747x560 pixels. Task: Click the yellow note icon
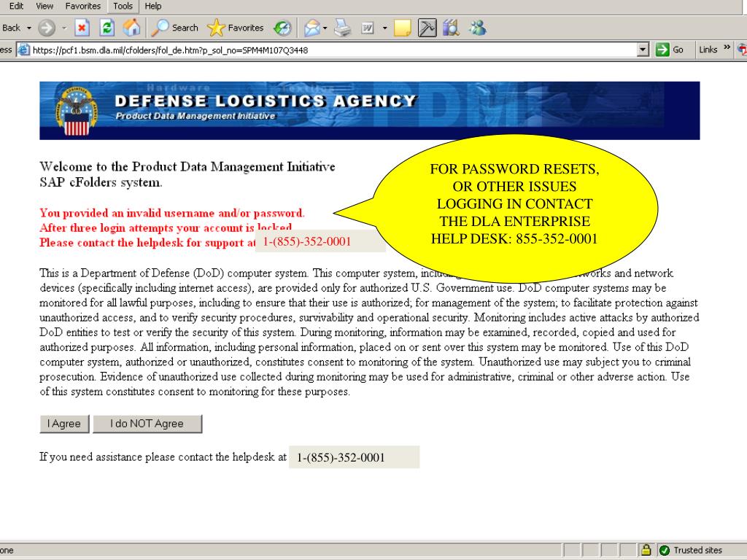click(403, 28)
